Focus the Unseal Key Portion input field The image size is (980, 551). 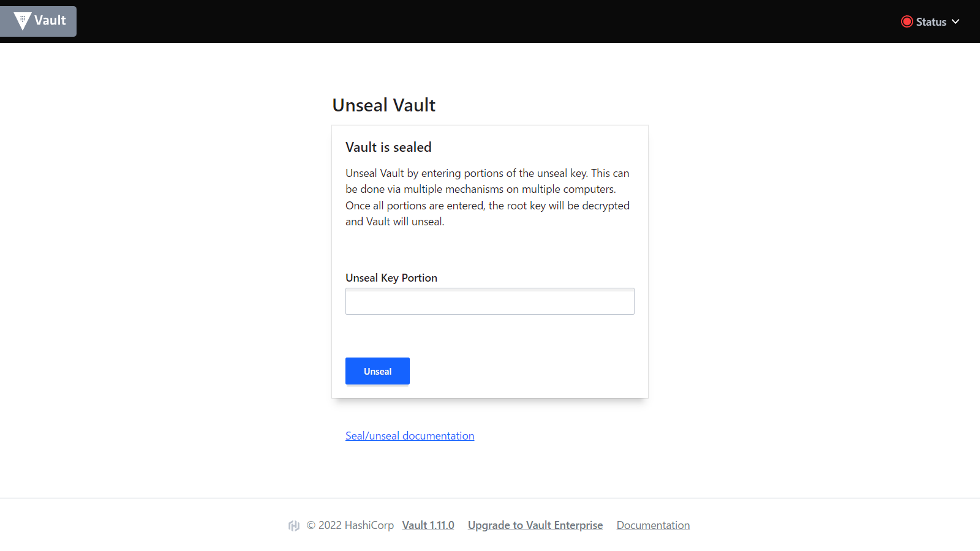pyautogui.click(x=489, y=301)
